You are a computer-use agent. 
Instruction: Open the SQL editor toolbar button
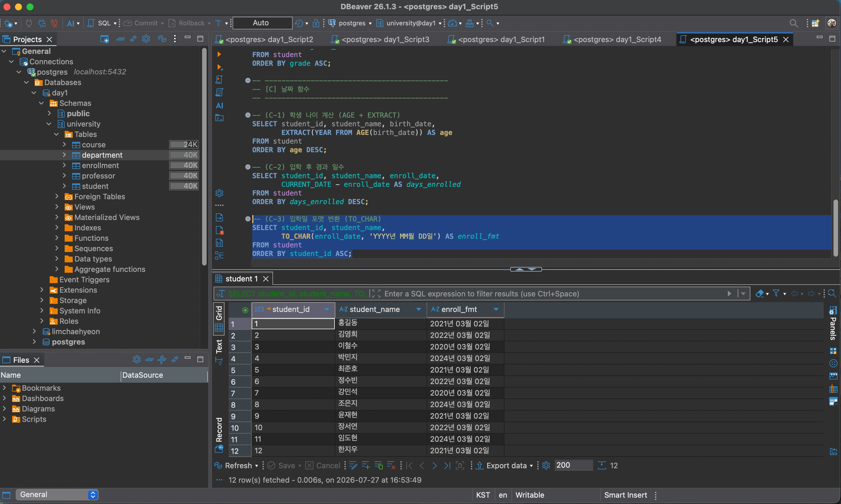101,23
